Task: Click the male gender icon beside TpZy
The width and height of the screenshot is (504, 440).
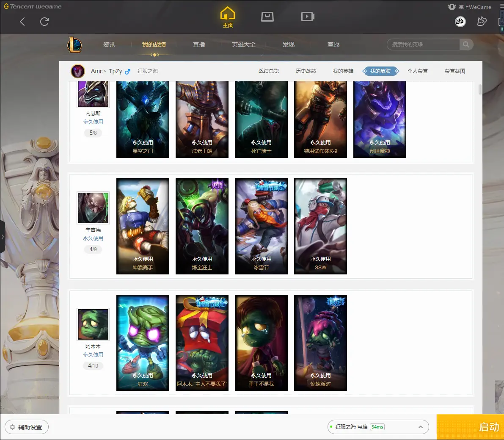Action: [x=128, y=72]
